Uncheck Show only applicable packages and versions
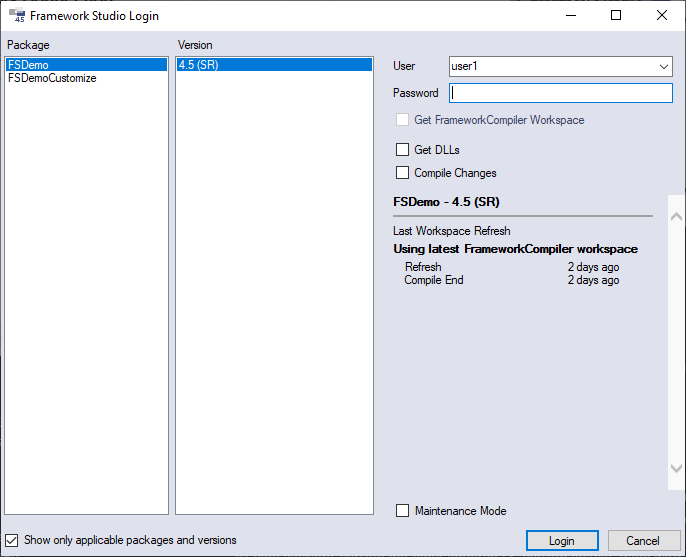 [12, 540]
